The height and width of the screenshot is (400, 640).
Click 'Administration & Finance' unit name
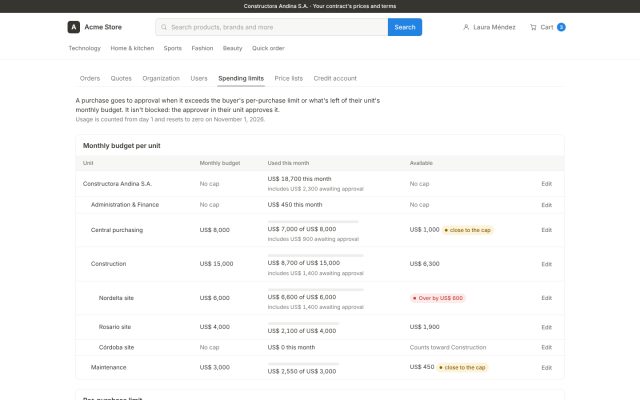tap(125, 204)
